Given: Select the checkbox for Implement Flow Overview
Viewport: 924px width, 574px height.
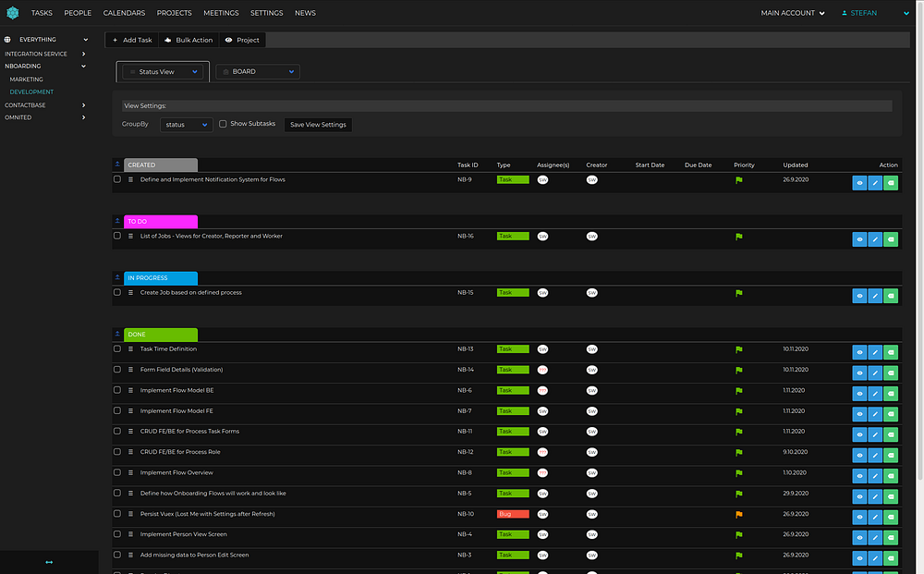Looking at the screenshot, I should (117, 472).
